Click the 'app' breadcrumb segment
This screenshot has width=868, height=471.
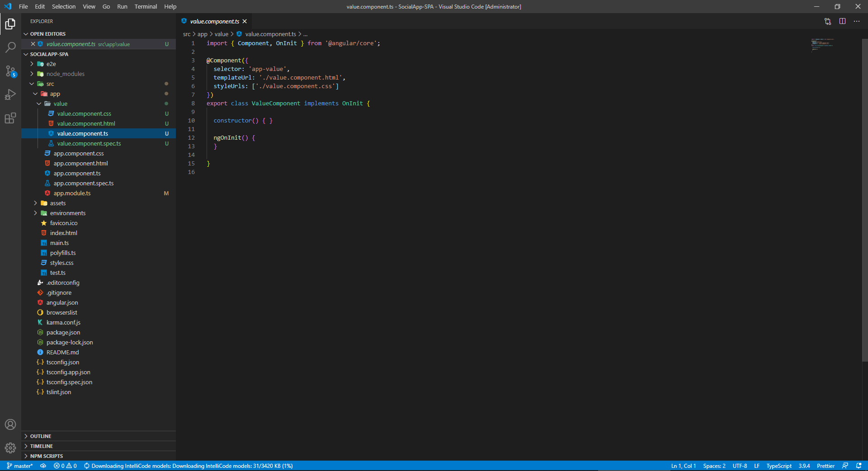(x=202, y=34)
